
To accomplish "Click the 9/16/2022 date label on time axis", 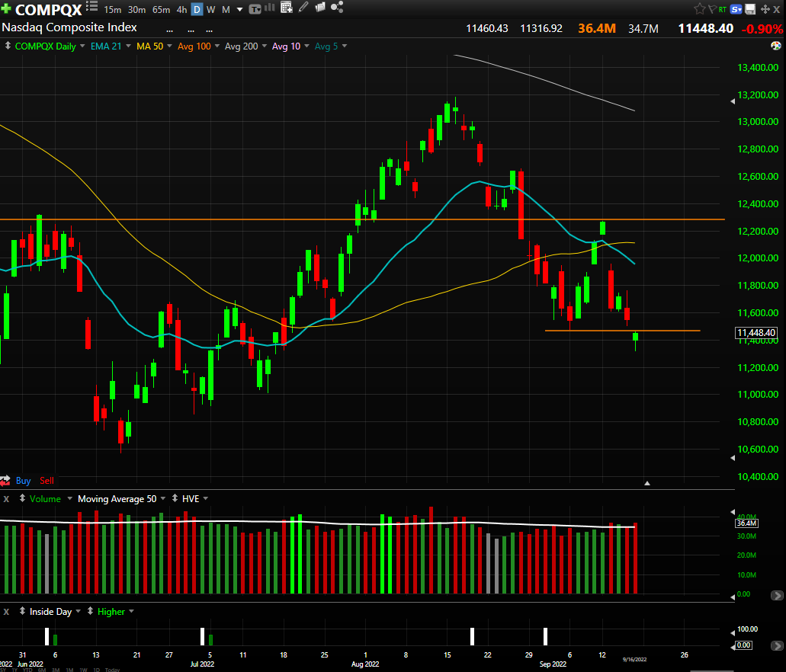I will pyautogui.click(x=634, y=660).
